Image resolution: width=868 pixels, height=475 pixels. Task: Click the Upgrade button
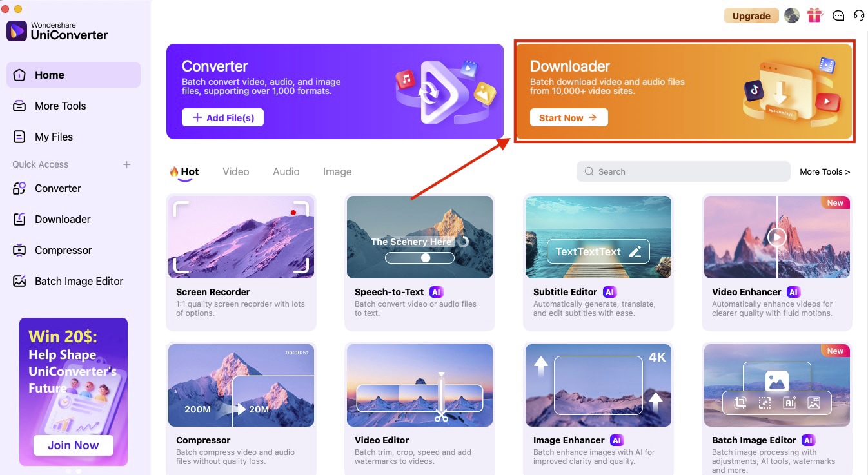pos(751,16)
